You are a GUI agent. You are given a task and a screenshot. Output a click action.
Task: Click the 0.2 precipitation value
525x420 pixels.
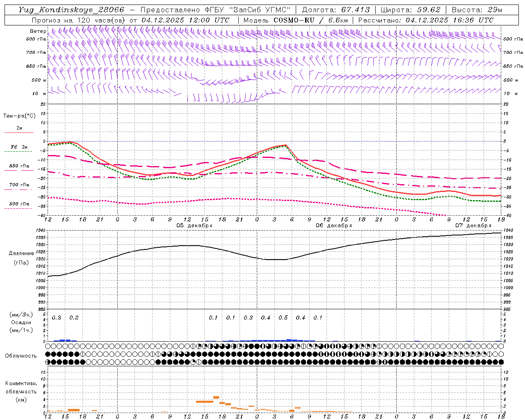point(74,317)
